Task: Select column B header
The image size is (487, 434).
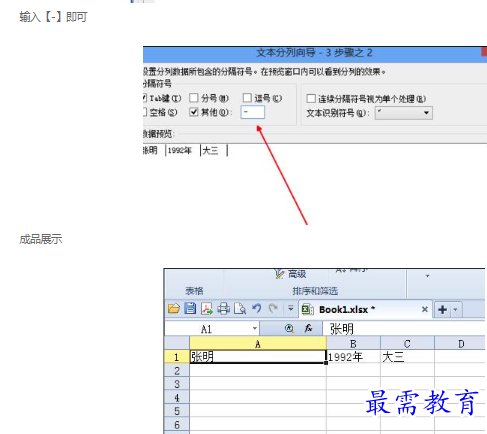Action: click(x=353, y=344)
